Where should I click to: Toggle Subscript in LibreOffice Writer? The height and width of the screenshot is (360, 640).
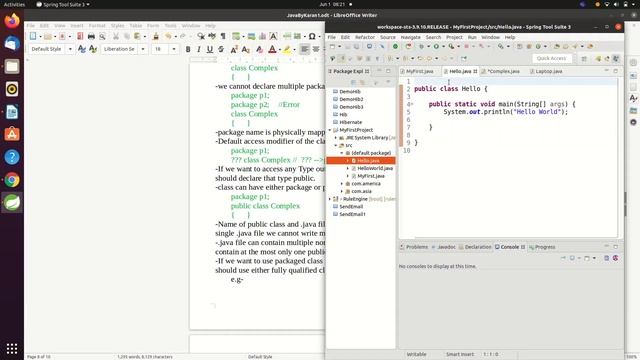tap(245, 49)
